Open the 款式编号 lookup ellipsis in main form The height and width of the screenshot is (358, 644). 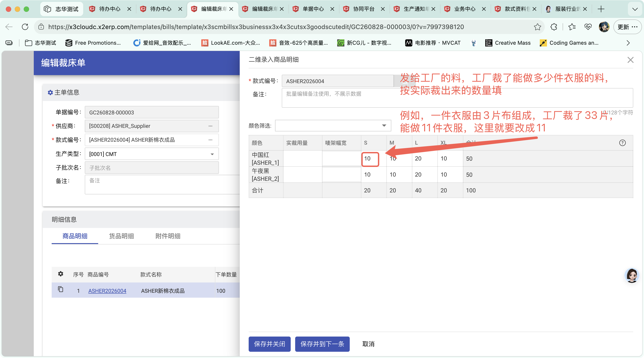pos(210,140)
